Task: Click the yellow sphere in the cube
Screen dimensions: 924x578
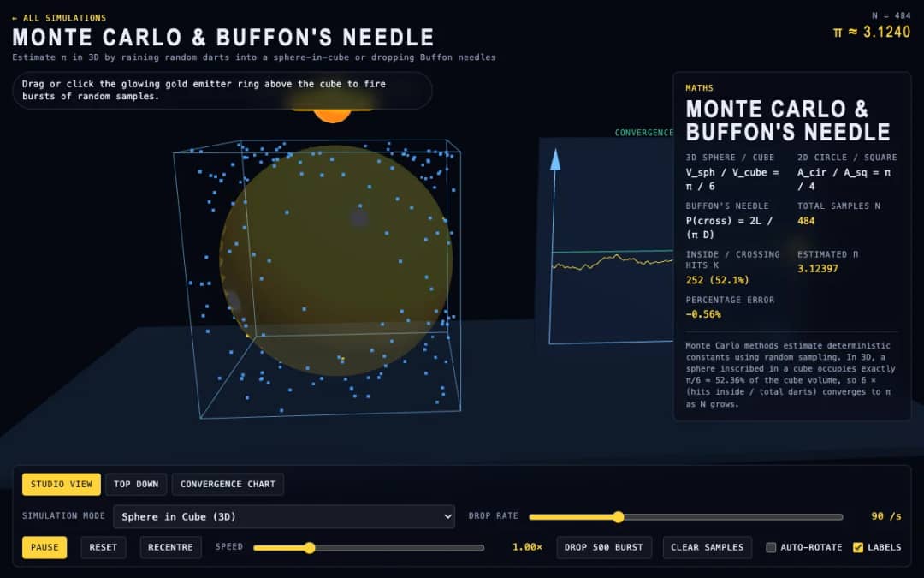Action: click(336, 259)
